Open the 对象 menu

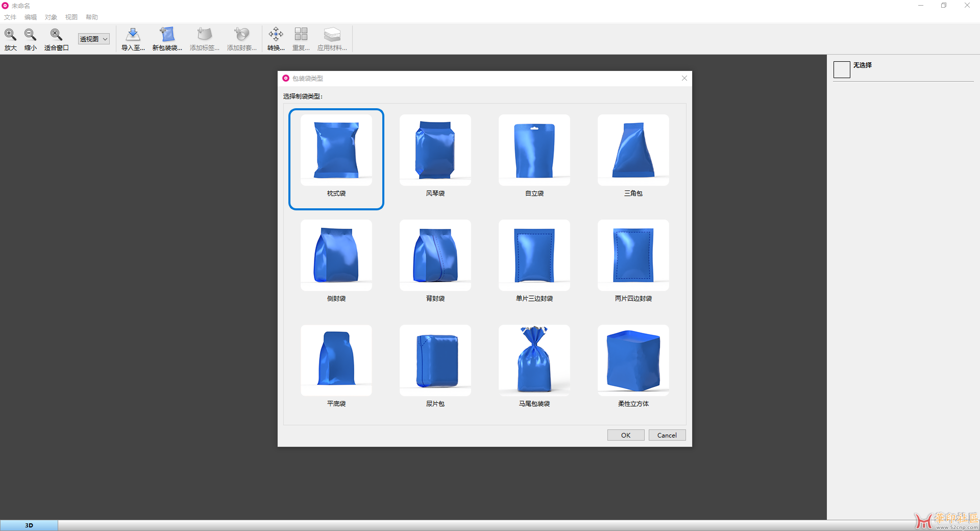(x=51, y=17)
